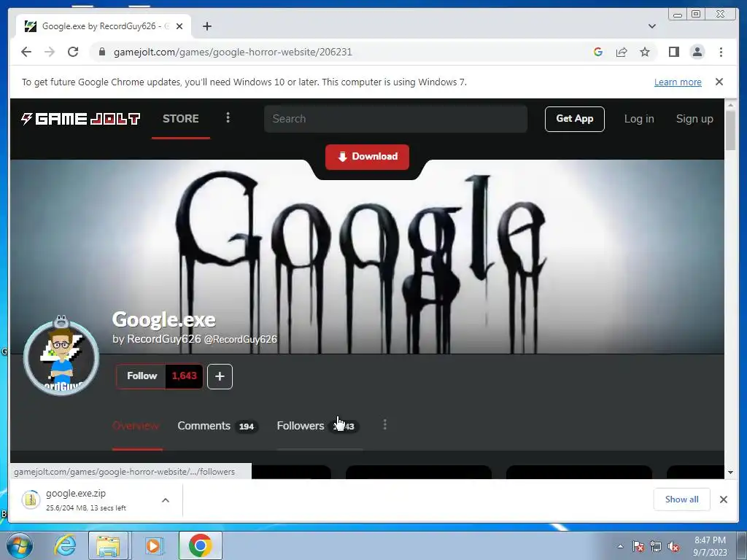Screen dimensions: 747x560
Task: Open the Chrome profile avatar menu
Action: (697, 52)
